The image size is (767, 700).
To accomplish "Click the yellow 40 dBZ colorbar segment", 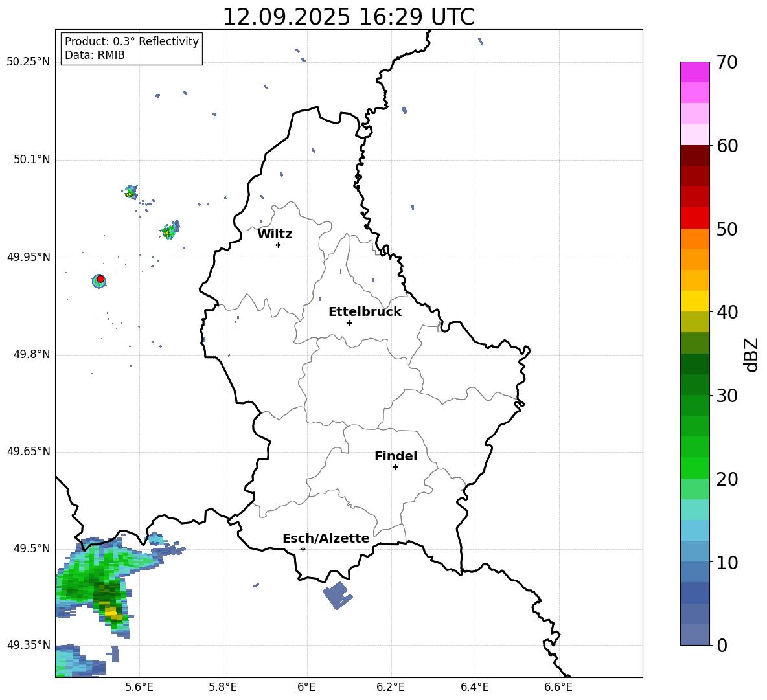I will 694,301.
